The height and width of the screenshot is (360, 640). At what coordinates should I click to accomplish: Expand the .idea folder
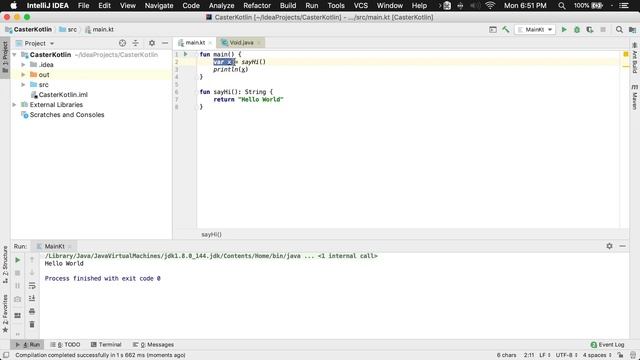(23, 64)
